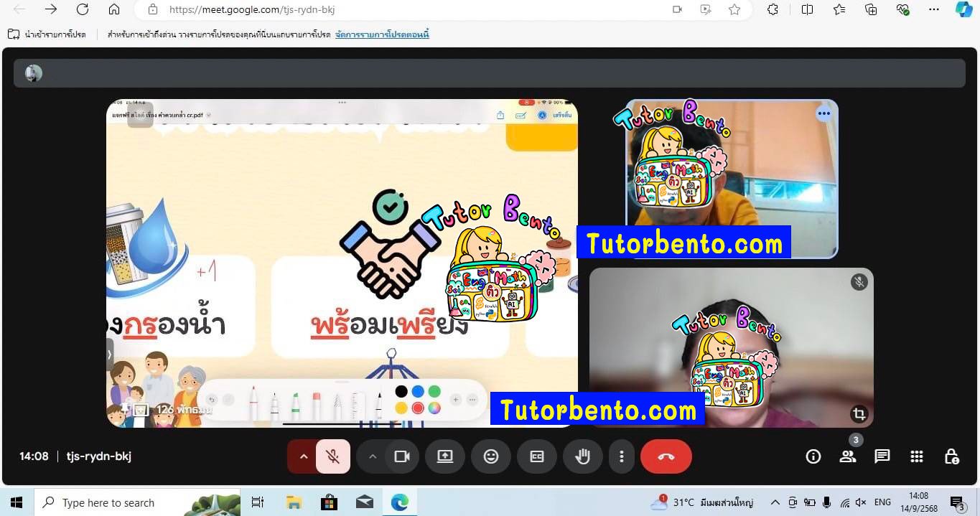Screen dimensions: 980x516
Task: Turn off the camera in Meet
Action: tap(402, 456)
